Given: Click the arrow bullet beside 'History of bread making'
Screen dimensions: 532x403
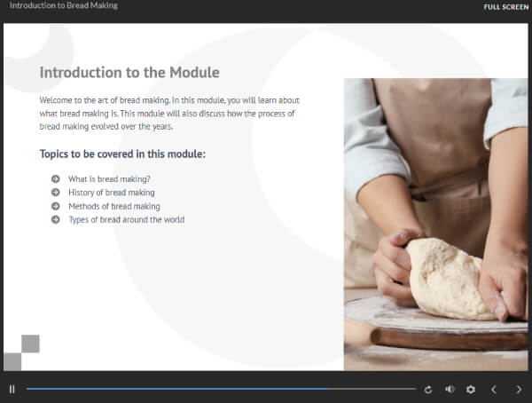Looking at the screenshot, I should [56, 193].
